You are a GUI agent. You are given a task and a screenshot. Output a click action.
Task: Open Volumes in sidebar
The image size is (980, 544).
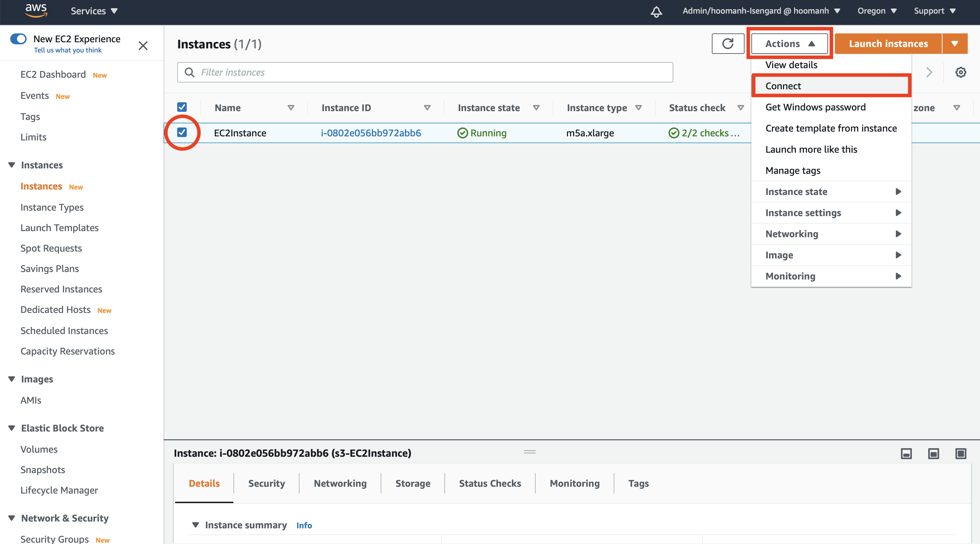coord(39,449)
